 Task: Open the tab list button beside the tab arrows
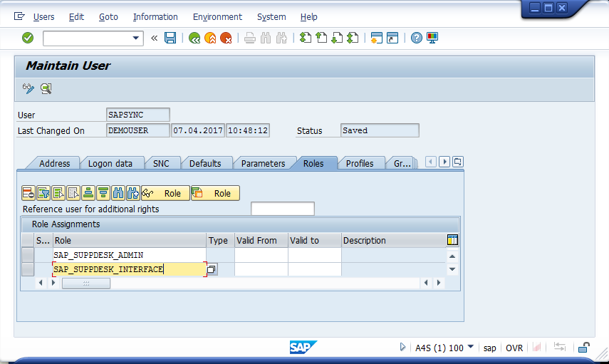(458, 162)
